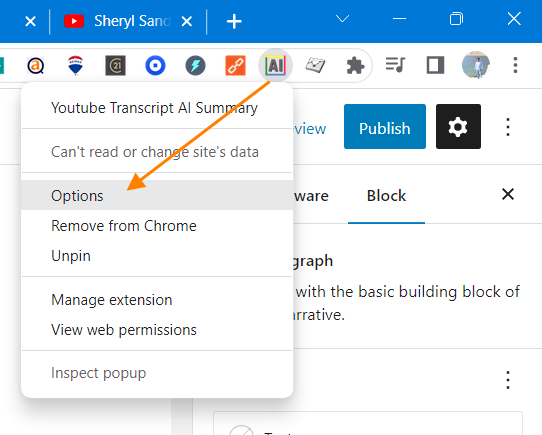Viewport: 542px width, 435px height.
Task: Open the map sketch extension icon
Action: (x=315, y=65)
